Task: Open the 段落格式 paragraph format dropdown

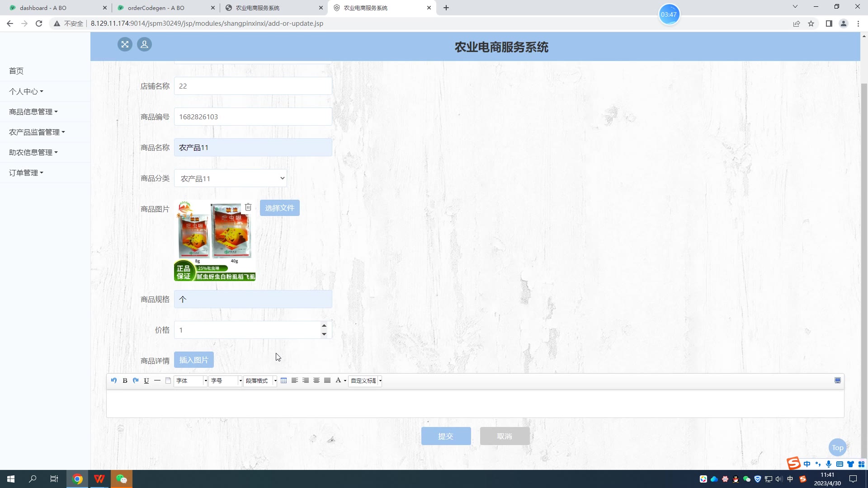Action: pos(260,381)
